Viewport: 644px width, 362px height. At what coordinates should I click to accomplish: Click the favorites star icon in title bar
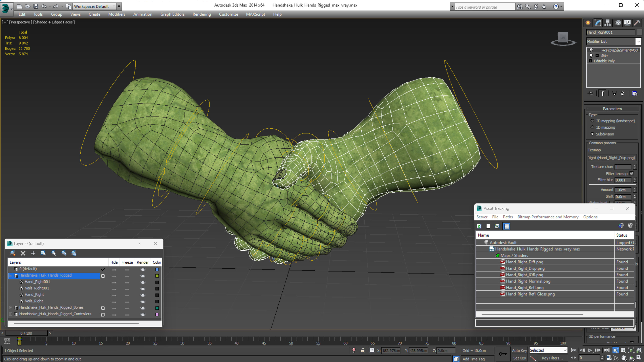tap(544, 7)
